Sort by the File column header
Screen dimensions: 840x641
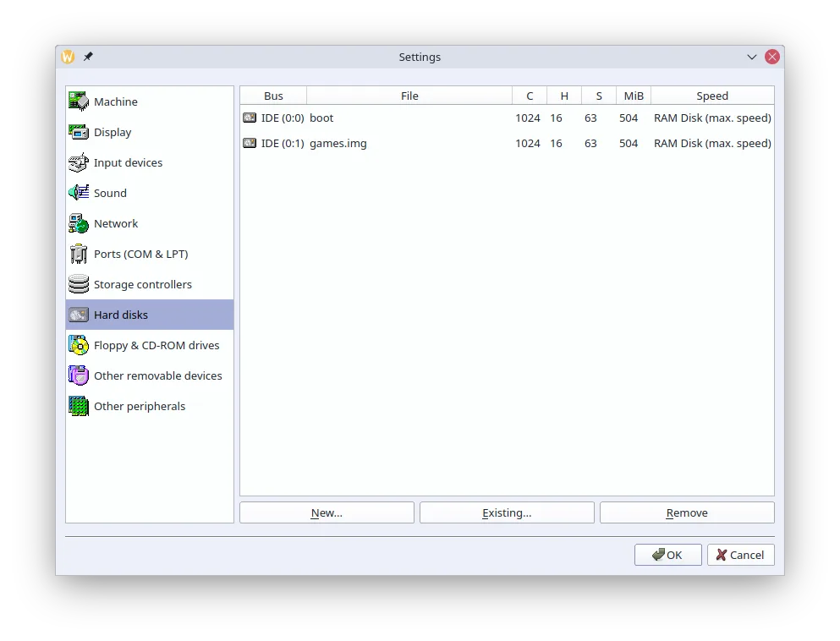409,96
